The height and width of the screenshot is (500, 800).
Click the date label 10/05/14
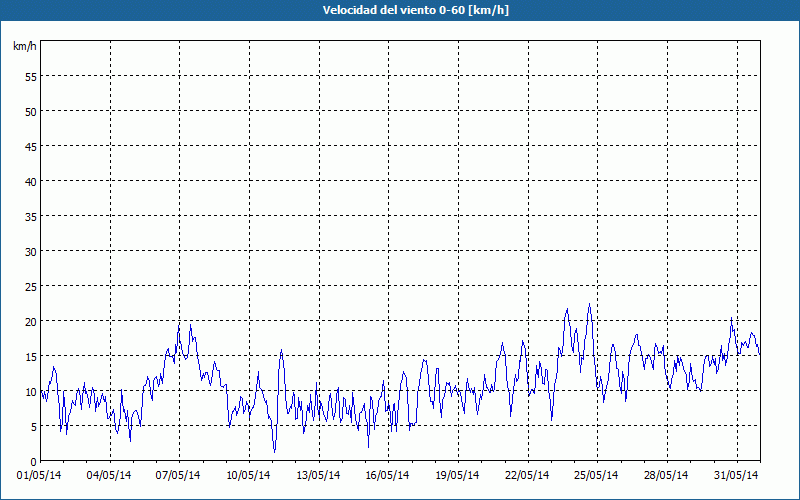[248, 475]
